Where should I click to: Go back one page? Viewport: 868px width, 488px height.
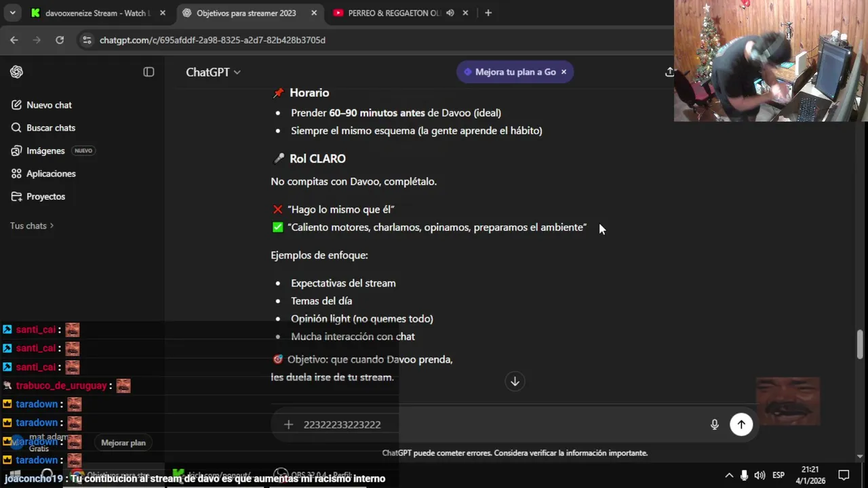click(x=14, y=40)
